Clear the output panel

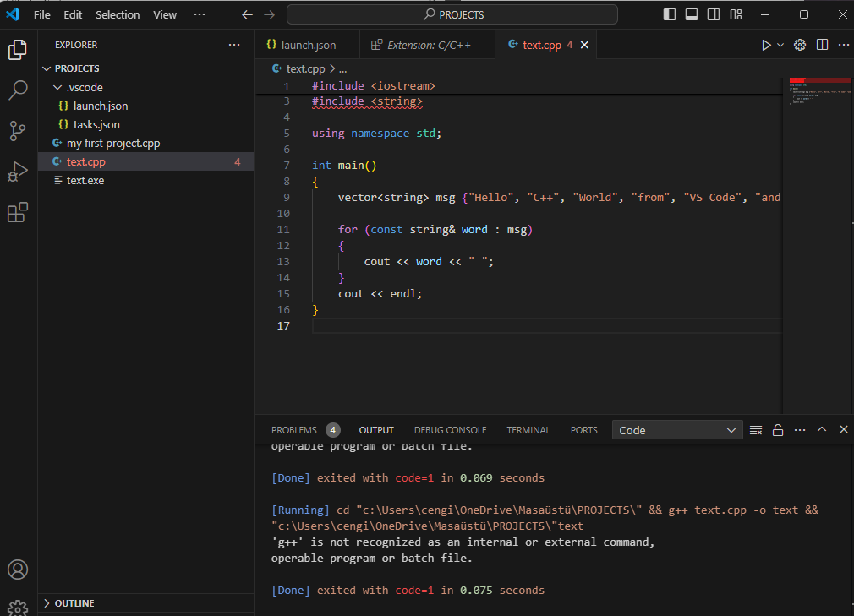(x=756, y=430)
